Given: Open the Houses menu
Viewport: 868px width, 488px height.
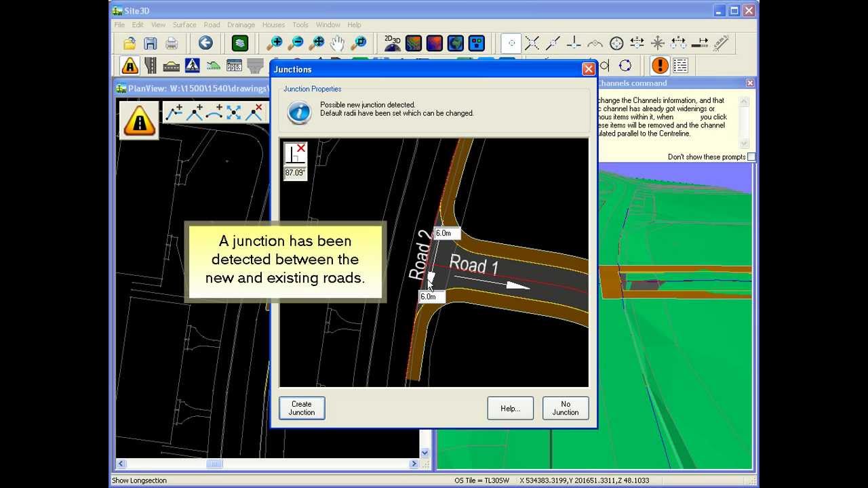Looking at the screenshot, I should [273, 25].
